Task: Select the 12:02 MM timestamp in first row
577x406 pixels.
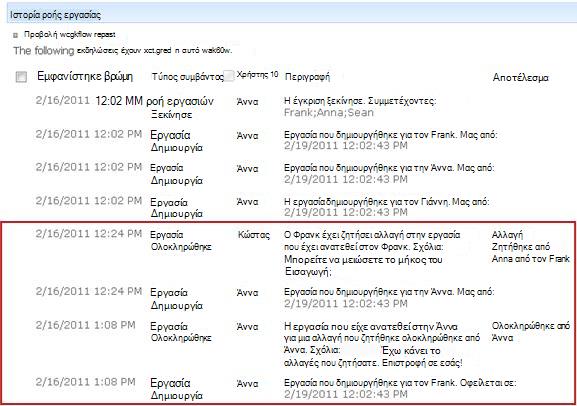Action: click(x=118, y=101)
